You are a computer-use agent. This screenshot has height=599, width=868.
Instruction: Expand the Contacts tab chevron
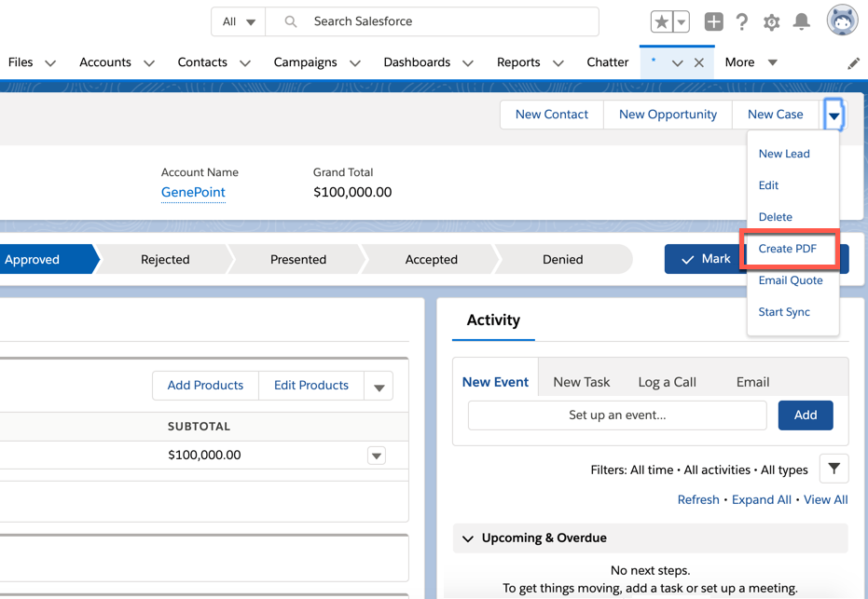[x=245, y=63]
